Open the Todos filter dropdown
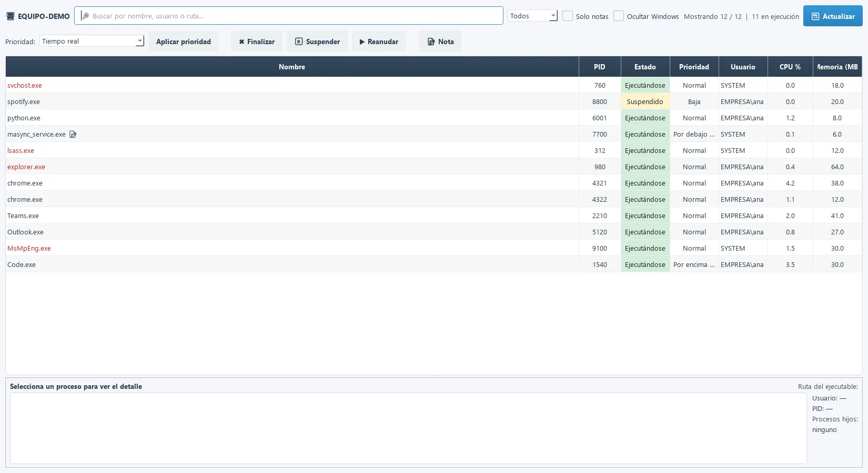 click(532, 16)
